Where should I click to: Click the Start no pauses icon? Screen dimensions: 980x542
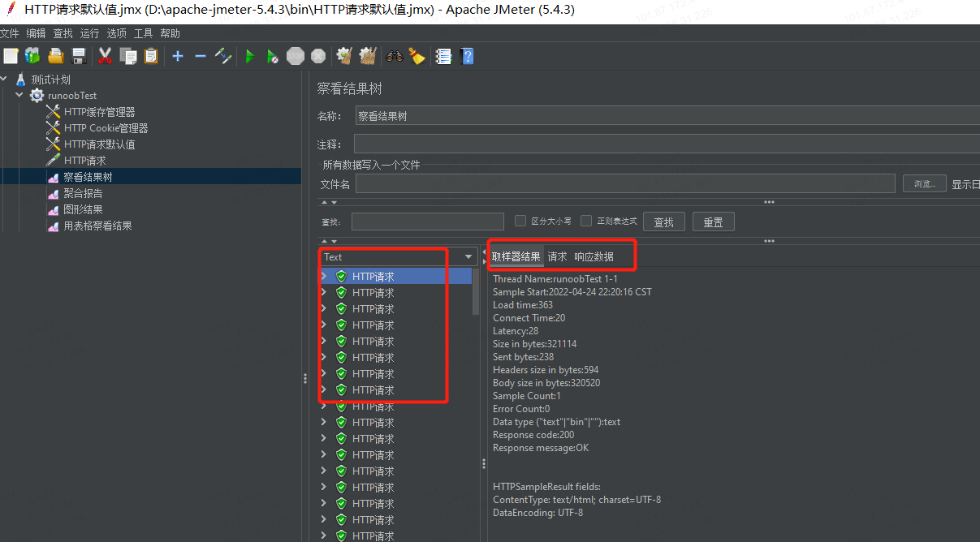(x=273, y=56)
